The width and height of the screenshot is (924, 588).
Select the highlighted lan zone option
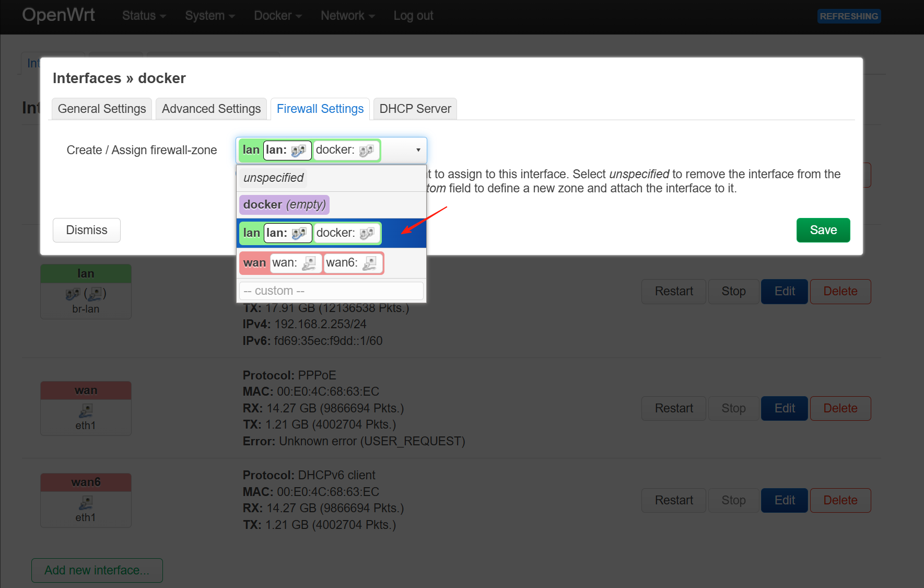pyautogui.click(x=251, y=233)
